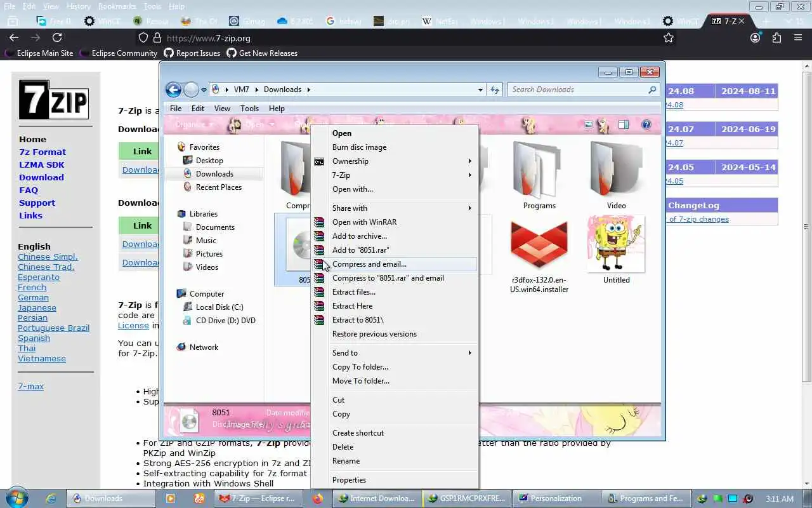This screenshot has width=812, height=508.
Task: Open the 7-max link
Action: pyautogui.click(x=30, y=386)
